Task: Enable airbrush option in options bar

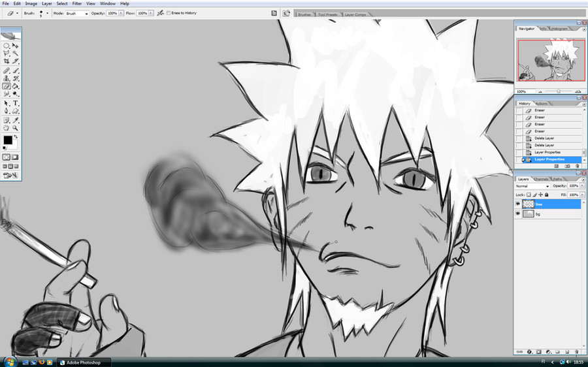Action: [x=161, y=13]
